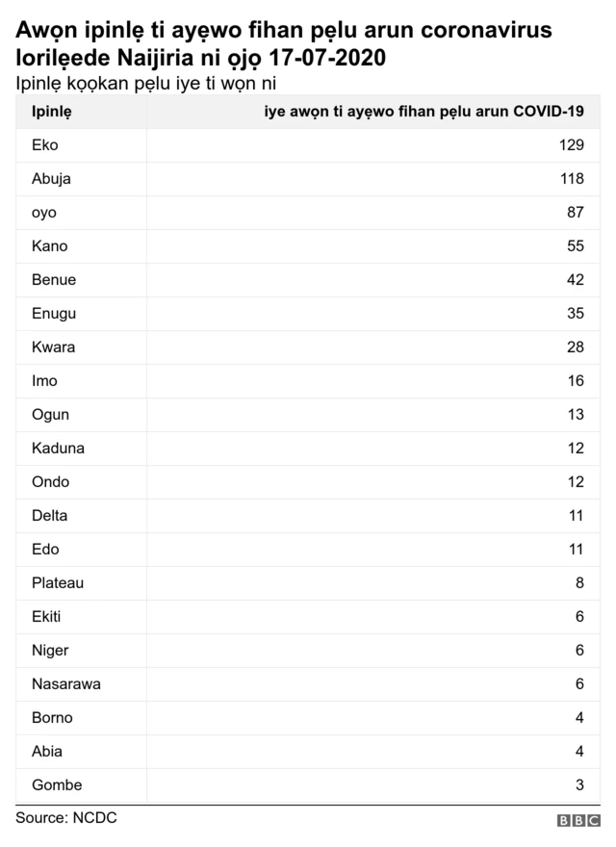Image resolution: width=616 pixels, height=847 pixels.
Task: Click the Kwara state cell
Action: pos(53,347)
